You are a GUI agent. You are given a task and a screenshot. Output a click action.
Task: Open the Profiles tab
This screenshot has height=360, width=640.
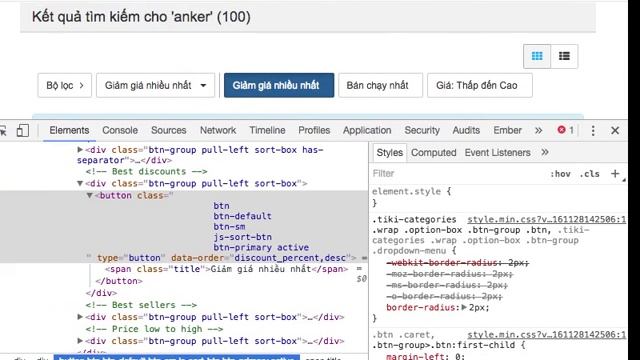[314, 130]
